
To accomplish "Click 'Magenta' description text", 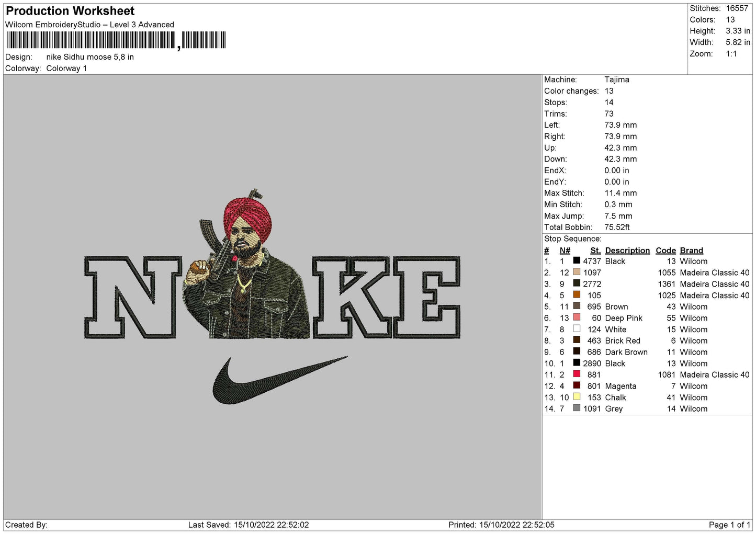I will coord(621,386).
